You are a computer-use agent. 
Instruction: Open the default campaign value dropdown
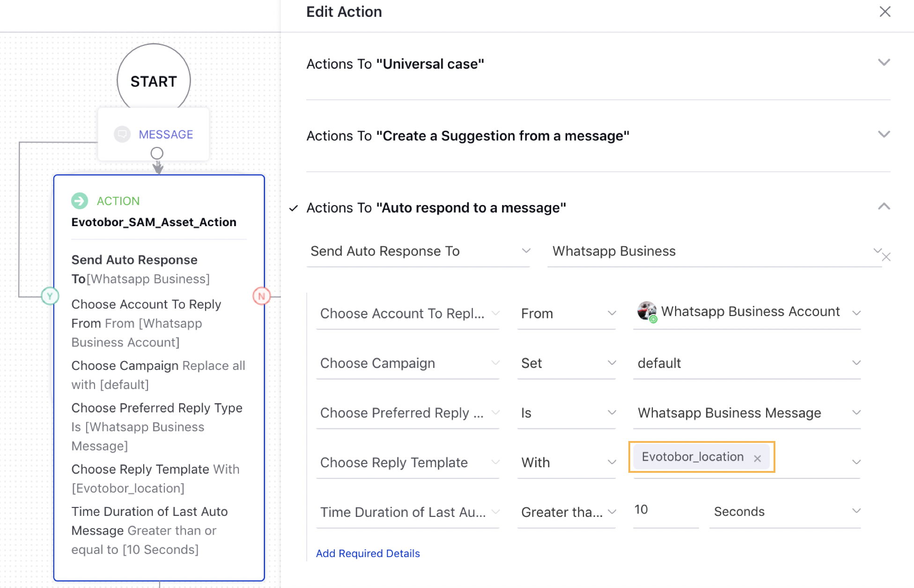click(x=747, y=363)
